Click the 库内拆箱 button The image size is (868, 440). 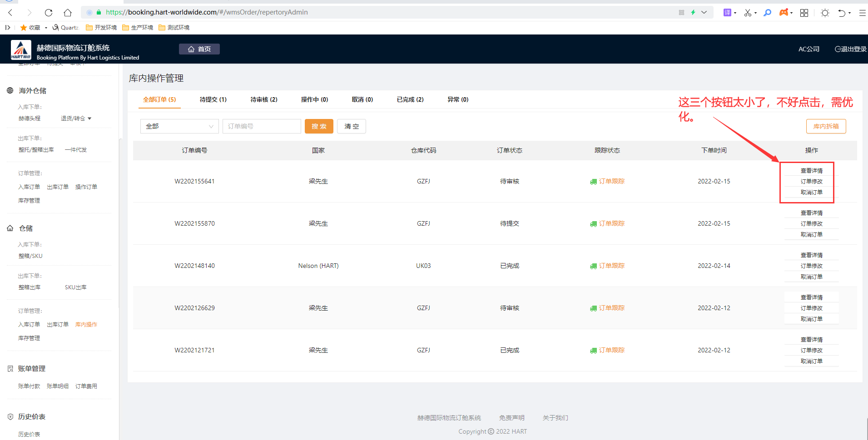826,126
